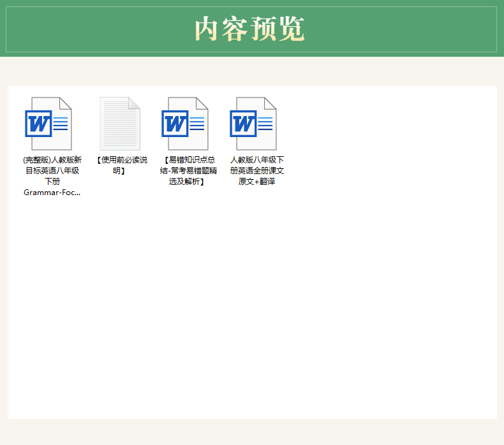Screen dimensions: 504x445
Task: Select the Word icon for 人教版八年级下册英语全册课文 document
Action: pyautogui.click(x=253, y=124)
